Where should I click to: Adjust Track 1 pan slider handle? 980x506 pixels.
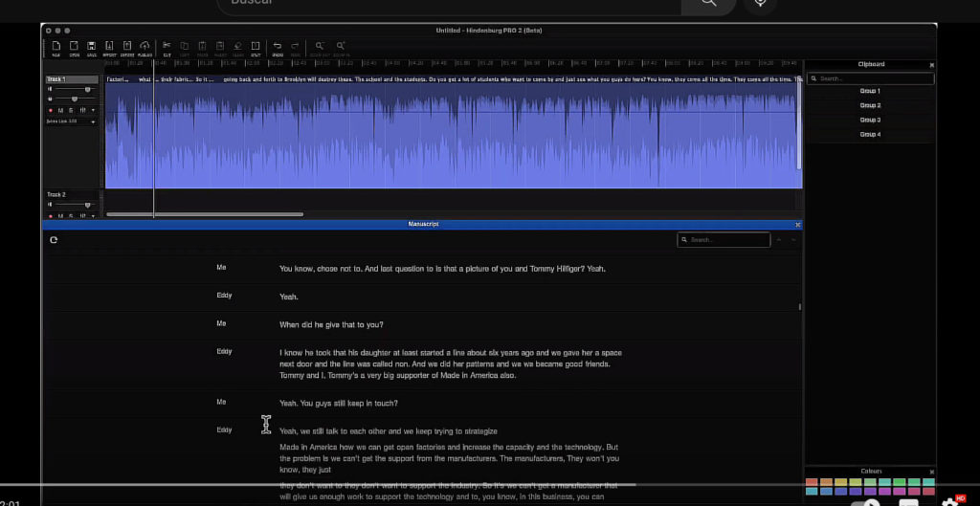point(75,99)
